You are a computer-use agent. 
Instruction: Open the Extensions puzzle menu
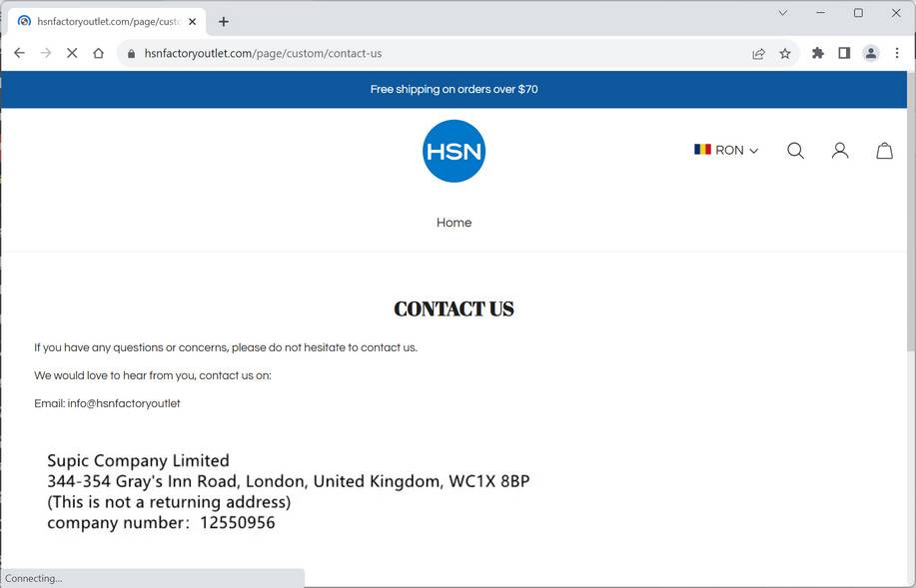point(818,53)
